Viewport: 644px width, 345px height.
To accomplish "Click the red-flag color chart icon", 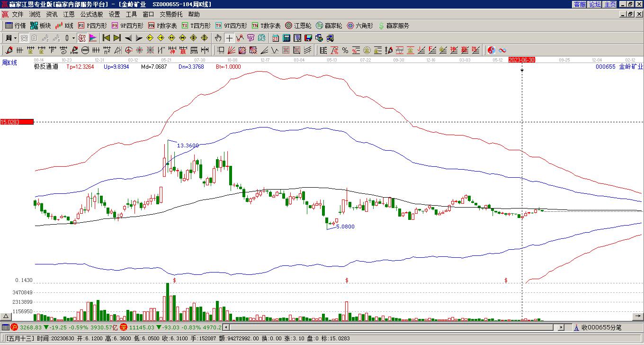I will coord(93,38).
